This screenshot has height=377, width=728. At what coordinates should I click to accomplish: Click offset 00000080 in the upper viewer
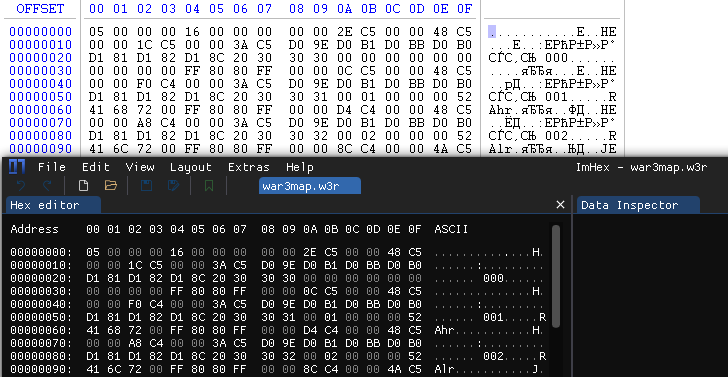click(x=41, y=136)
